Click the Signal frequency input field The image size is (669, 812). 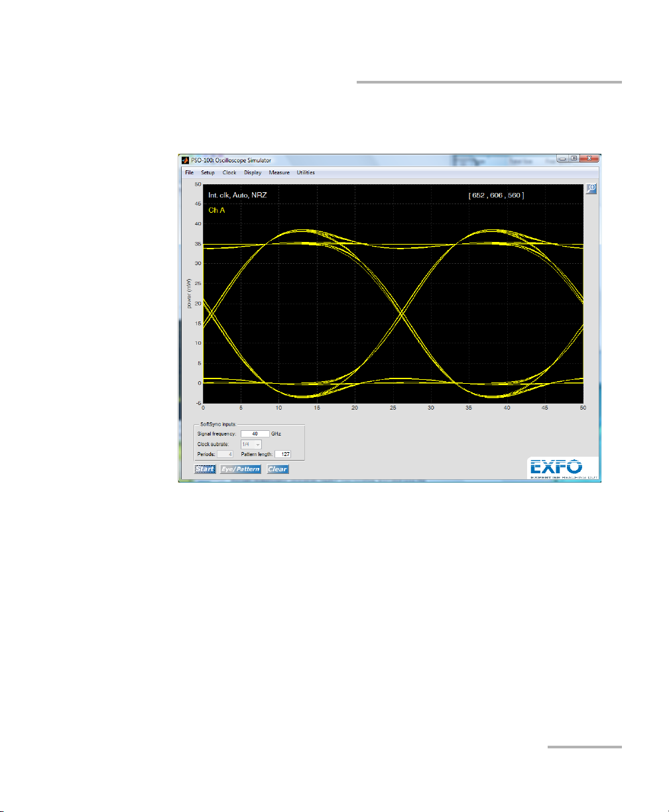(255, 434)
